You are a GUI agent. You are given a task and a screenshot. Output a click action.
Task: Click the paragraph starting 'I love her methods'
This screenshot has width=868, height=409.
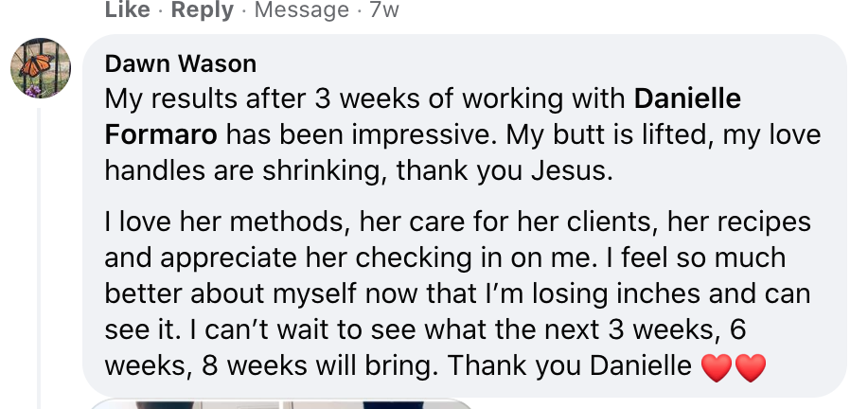(x=458, y=293)
